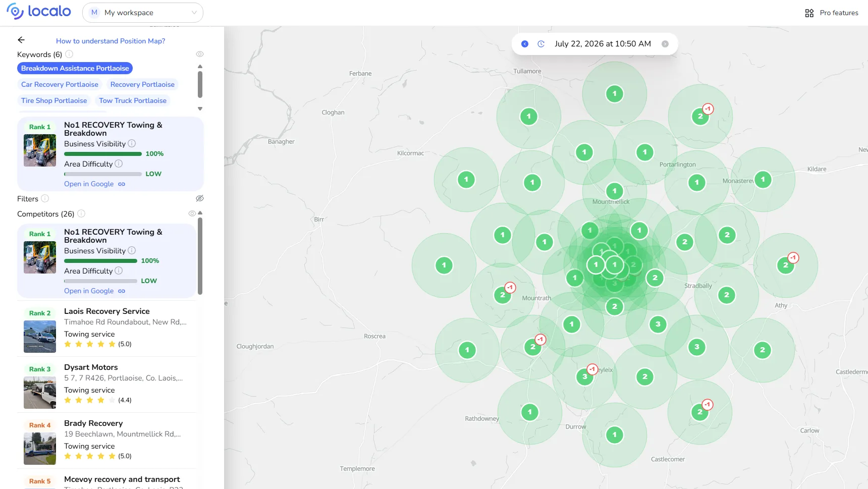Go to previous report date arrow
This screenshot has width=868, height=489.
pos(525,44)
